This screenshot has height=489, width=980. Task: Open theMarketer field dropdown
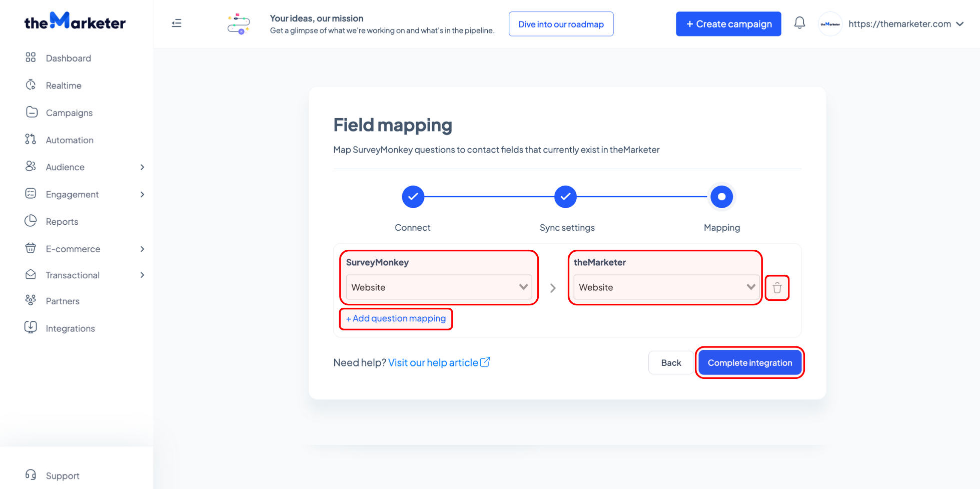666,287
